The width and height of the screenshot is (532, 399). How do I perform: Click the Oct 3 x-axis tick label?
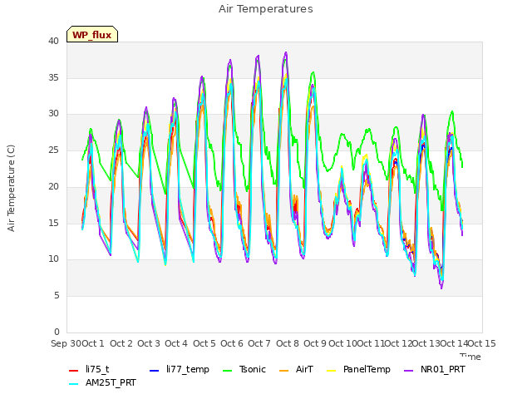tap(149, 343)
